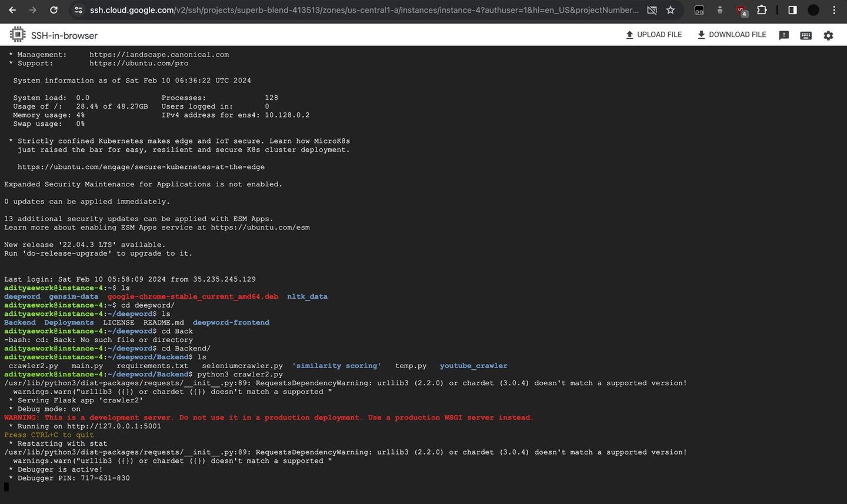Image resolution: width=847 pixels, height=504 pixels.
Task: Reload the SSH-in-browser page
Action: [54, 10]
